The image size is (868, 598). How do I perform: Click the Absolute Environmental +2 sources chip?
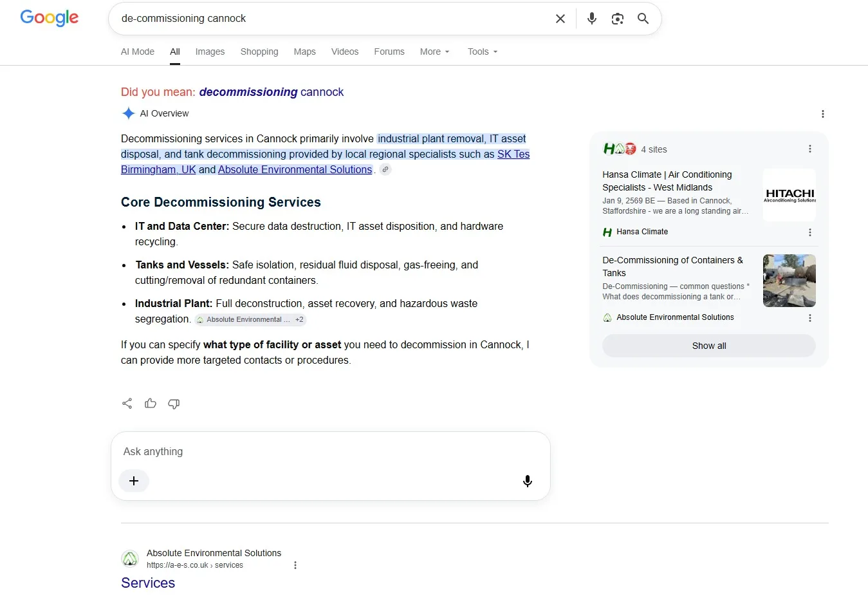250,319
